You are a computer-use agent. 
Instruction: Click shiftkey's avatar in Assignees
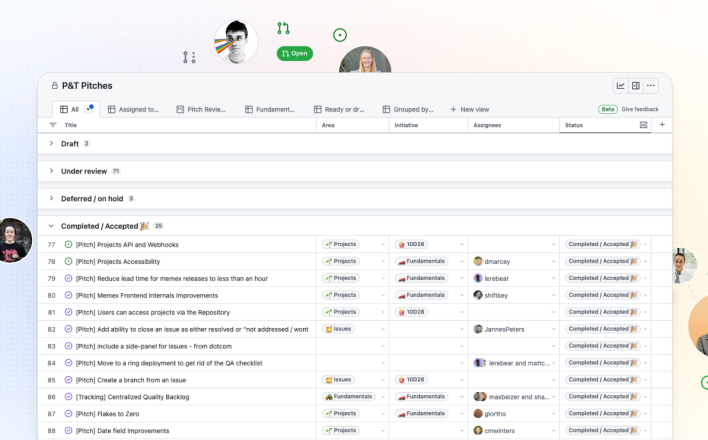pos(478,295)
